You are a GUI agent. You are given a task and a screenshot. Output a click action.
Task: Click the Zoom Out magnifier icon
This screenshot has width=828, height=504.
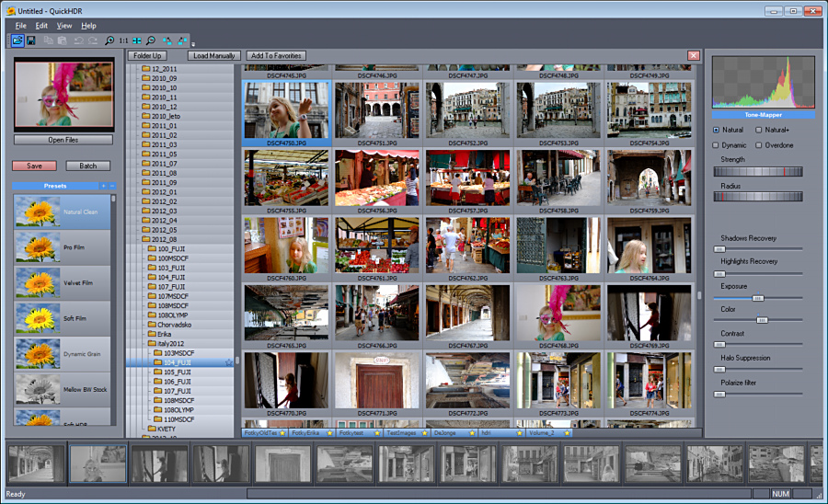151,40
